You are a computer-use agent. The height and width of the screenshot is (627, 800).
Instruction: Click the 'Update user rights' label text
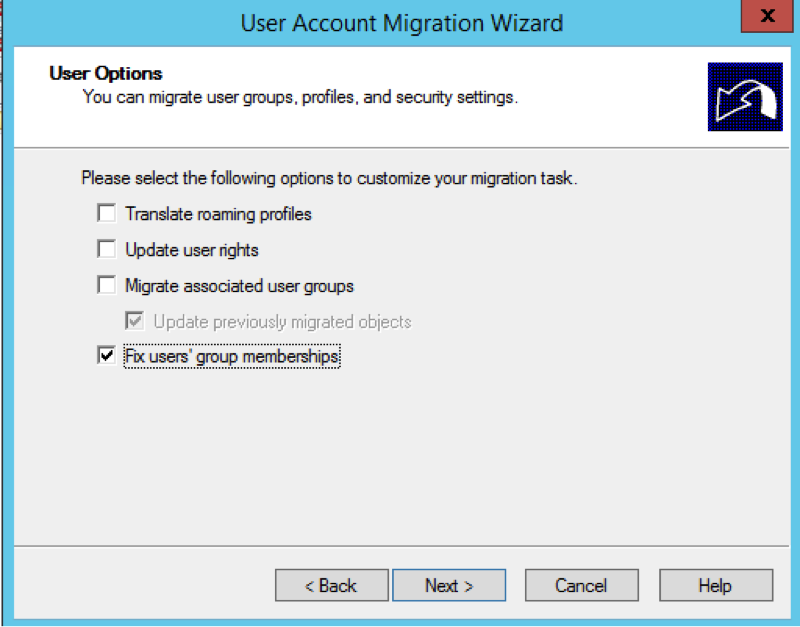[x=192, y=250]
